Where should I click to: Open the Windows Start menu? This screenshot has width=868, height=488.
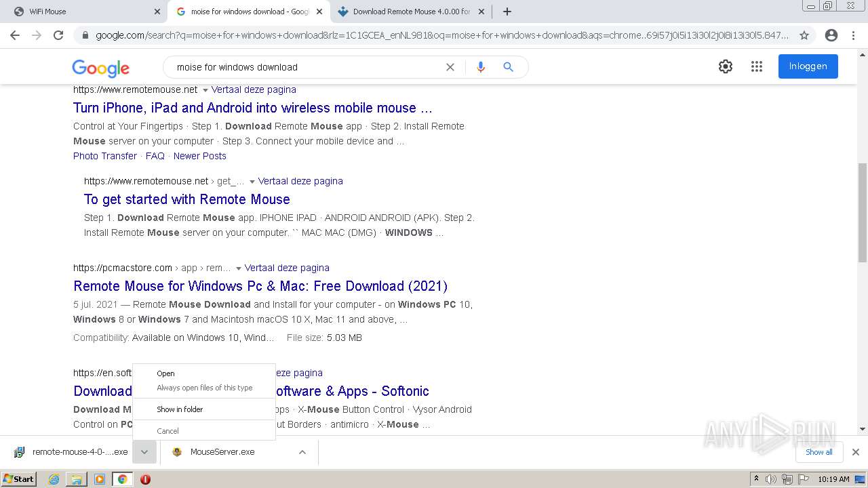(18, 479)
